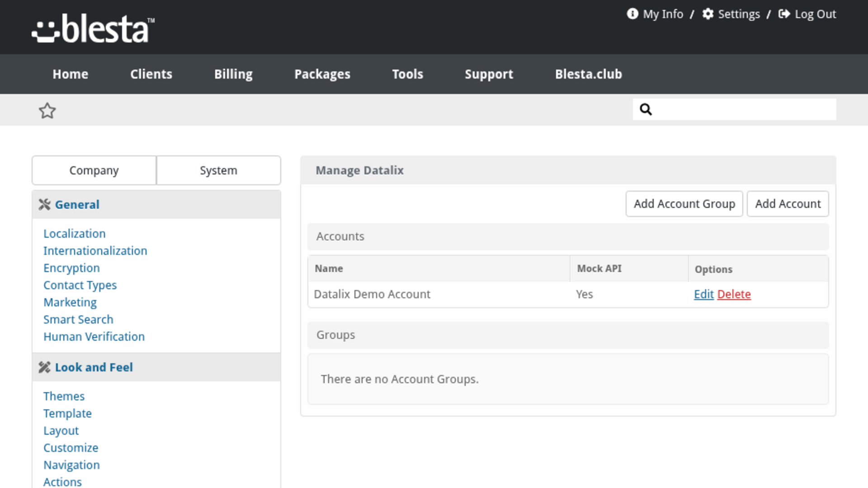Open the Settings link

point(739,14)
